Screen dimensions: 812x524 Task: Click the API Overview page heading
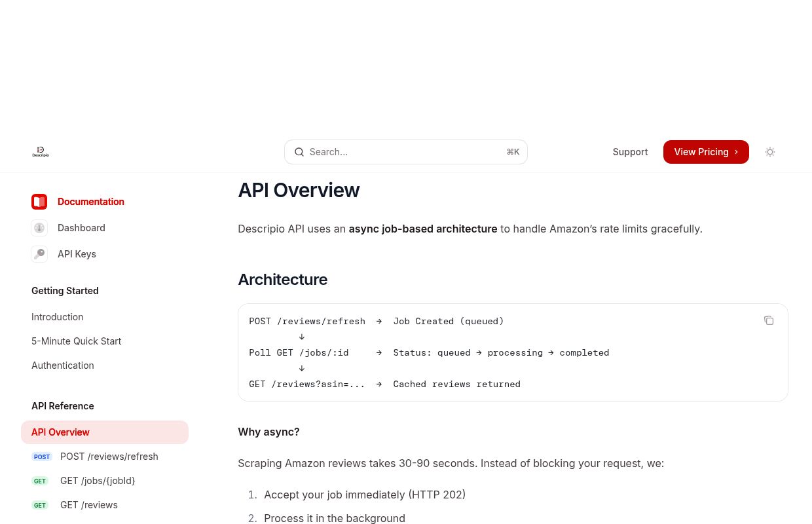299,190
